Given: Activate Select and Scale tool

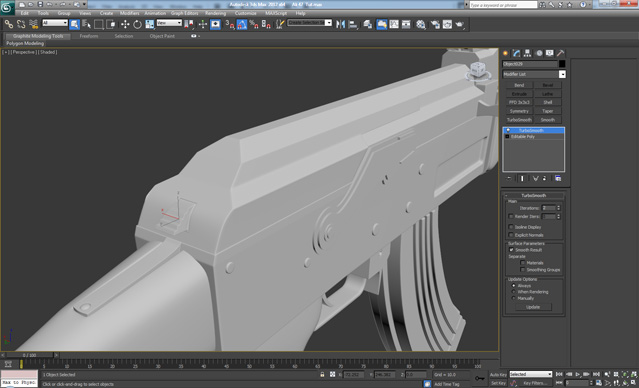Looking at the screenshot, I should pyautogui.click(x=150, y=24).
